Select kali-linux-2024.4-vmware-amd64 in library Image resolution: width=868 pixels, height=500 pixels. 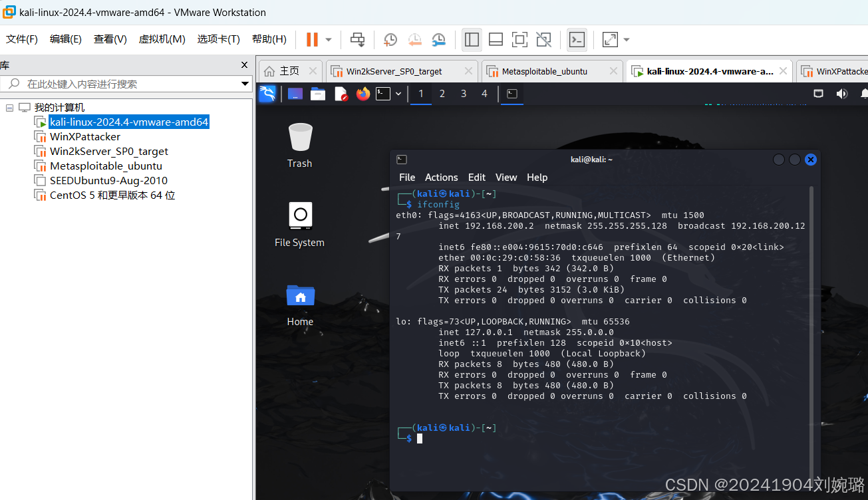pos(129,122)
